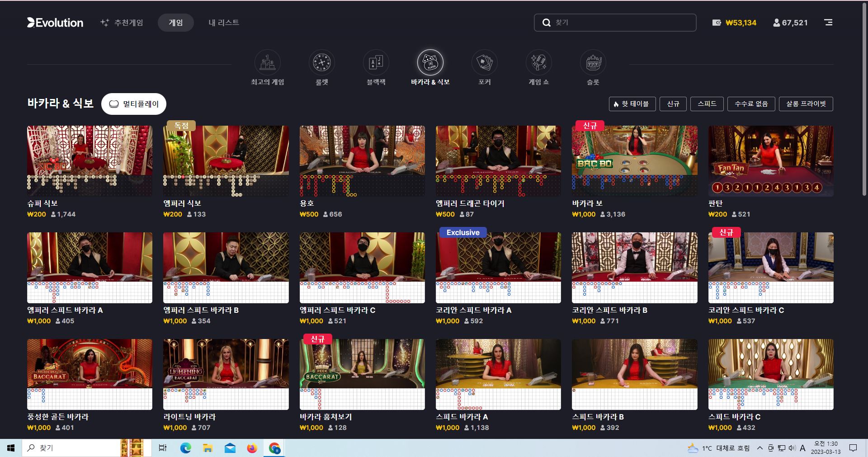Toggle the 멀티플레이 multiplay button
868x457 pixels.
pos(134,104)
